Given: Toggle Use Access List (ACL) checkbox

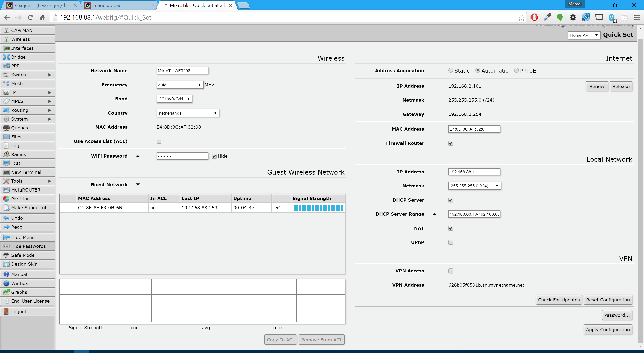Looking at the screenshot, I should point(159,141).
